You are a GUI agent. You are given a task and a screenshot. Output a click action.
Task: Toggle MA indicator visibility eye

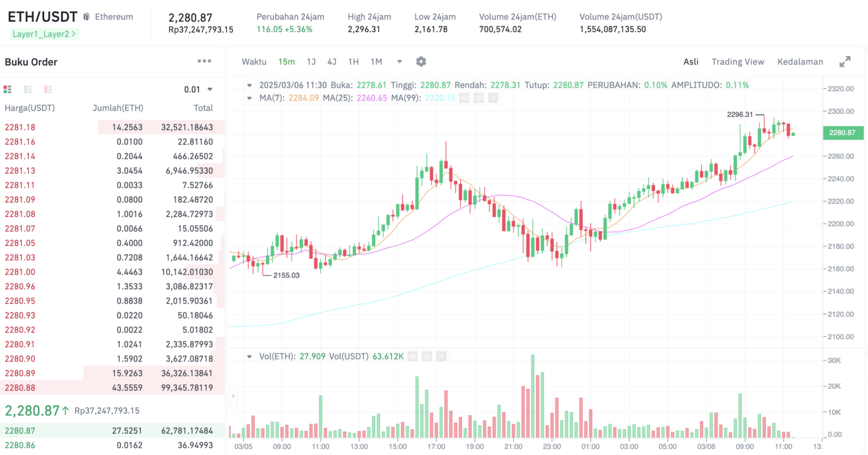click(x=464, y=98)
